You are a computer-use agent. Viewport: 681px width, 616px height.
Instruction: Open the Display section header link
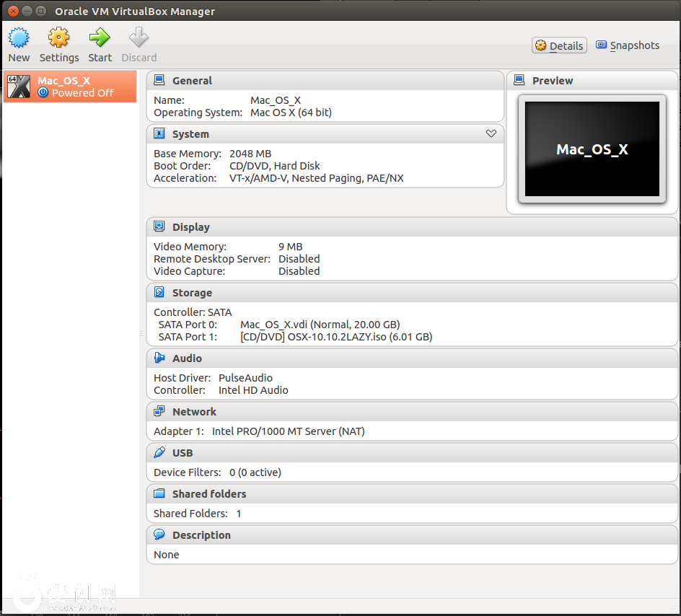tap(190, 227)
